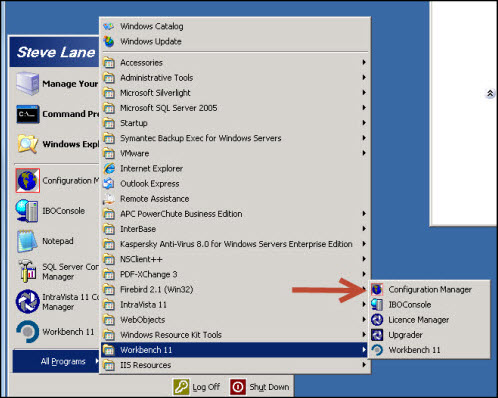
Task: Expand the Accessories submenu arrow
Action: coord(364,62)
